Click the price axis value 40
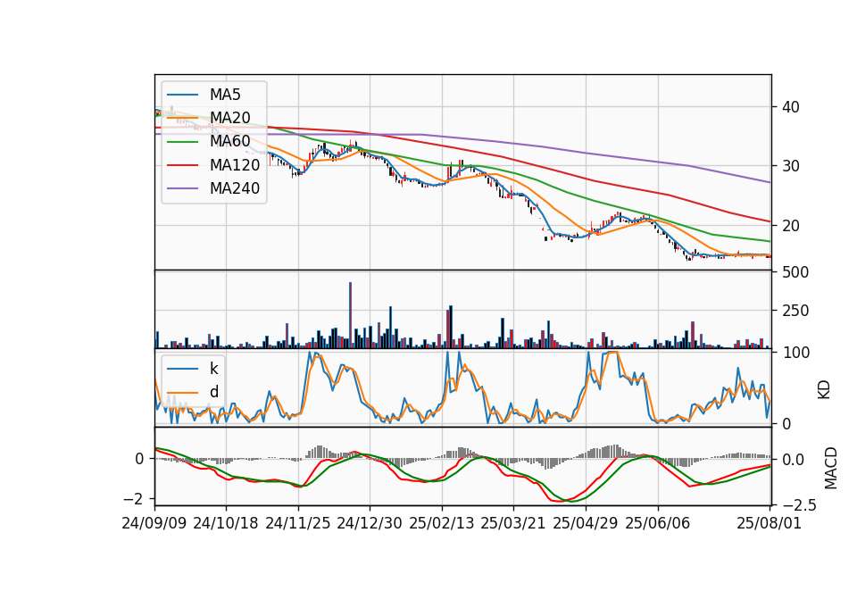The width and height of the screenshot is (857, 616). pyautogui.click(x=791, y=107)
